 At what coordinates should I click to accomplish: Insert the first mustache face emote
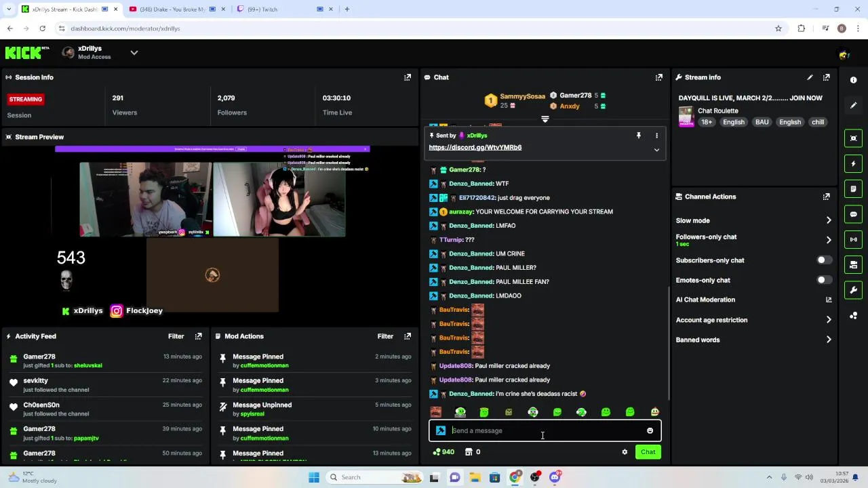click(436, 412)
